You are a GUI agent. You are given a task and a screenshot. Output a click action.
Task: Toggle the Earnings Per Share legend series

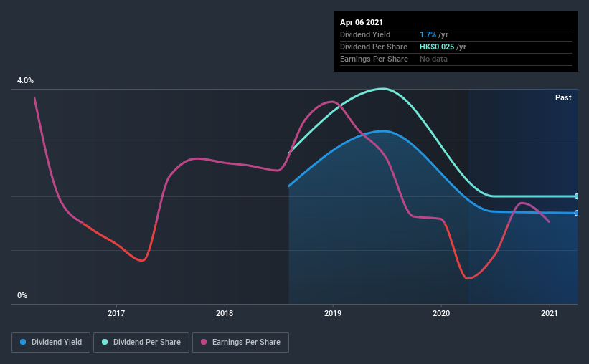tap(240, 343)
